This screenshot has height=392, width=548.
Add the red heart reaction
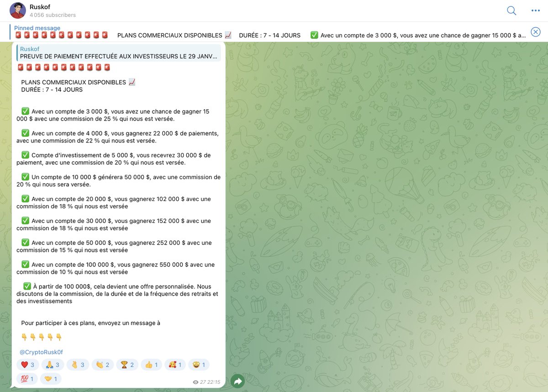click(x=27, y=365)
